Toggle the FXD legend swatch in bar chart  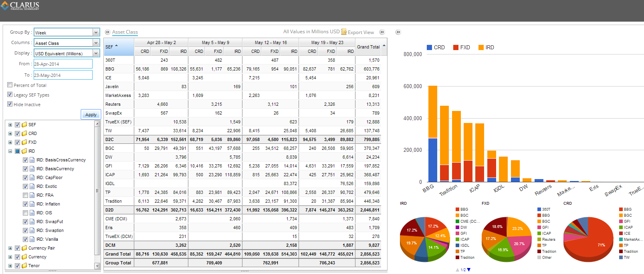coord(456,47)
